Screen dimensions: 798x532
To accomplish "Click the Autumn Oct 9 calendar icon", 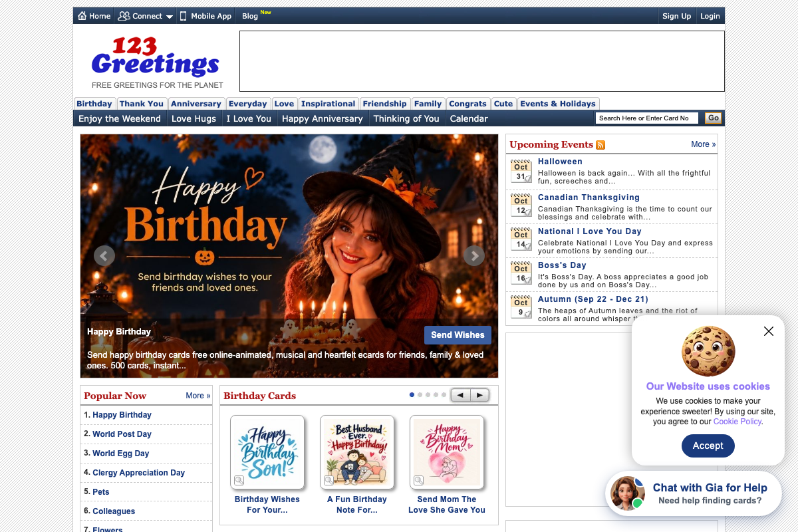I will pyautogui.click(x=521, y=307).
